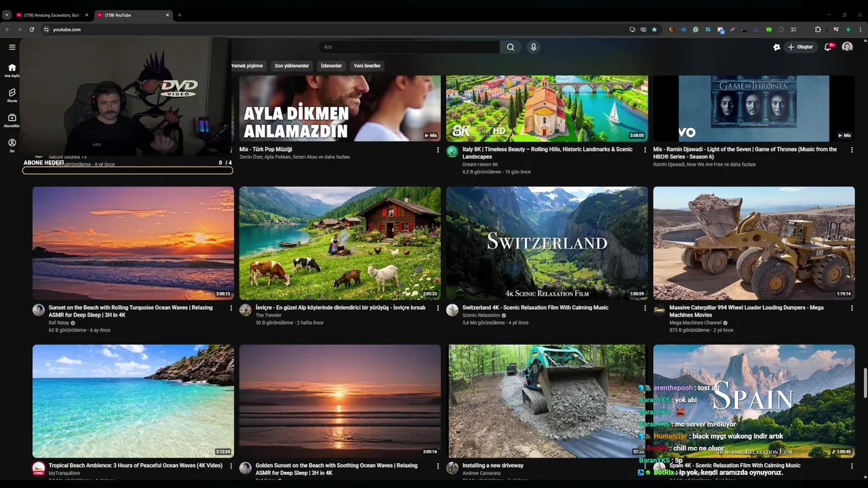This screenshot has height=488, width=868.
Task: Open options menu for Mix - Türk Pop Müziği
Action: (437, 150)
